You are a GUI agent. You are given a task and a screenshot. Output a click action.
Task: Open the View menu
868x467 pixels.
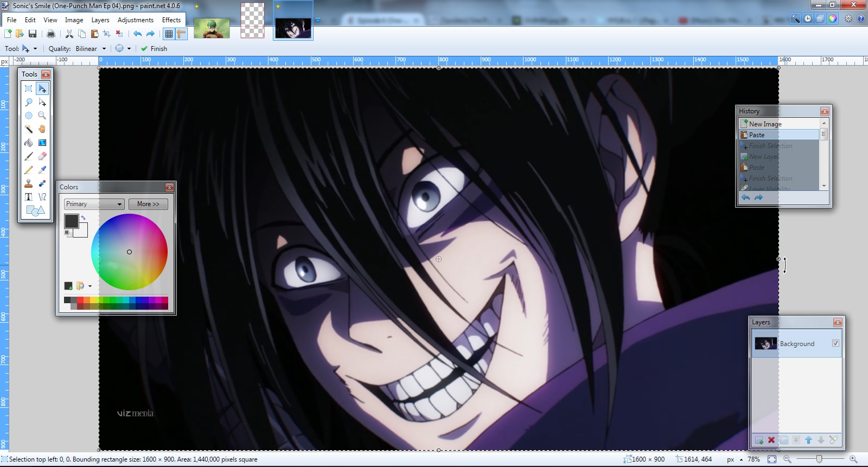click(x=50, y=20)
